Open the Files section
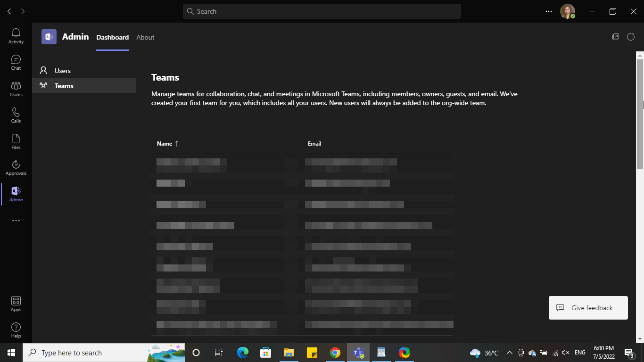This screenshot has width=644, height=362. pos(16,141)
